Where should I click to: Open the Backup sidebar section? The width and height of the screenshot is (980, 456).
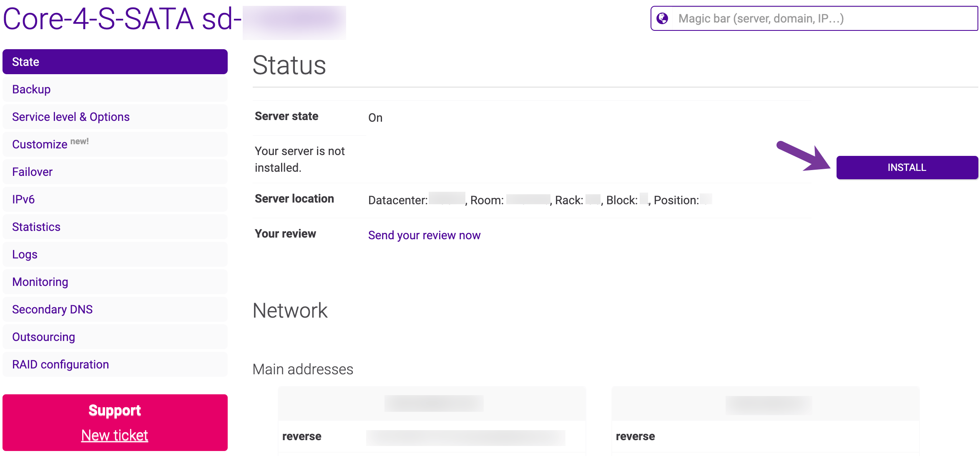tap(115, 89)
